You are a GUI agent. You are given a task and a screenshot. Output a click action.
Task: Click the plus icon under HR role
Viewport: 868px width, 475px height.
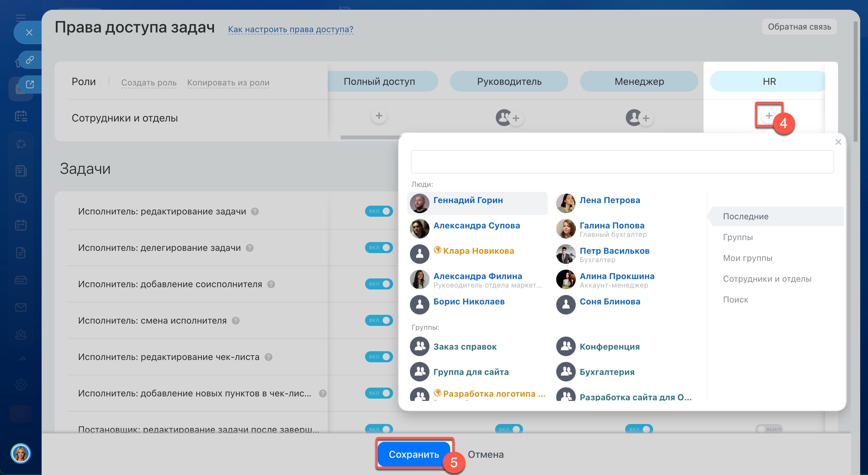pos(769,116)
